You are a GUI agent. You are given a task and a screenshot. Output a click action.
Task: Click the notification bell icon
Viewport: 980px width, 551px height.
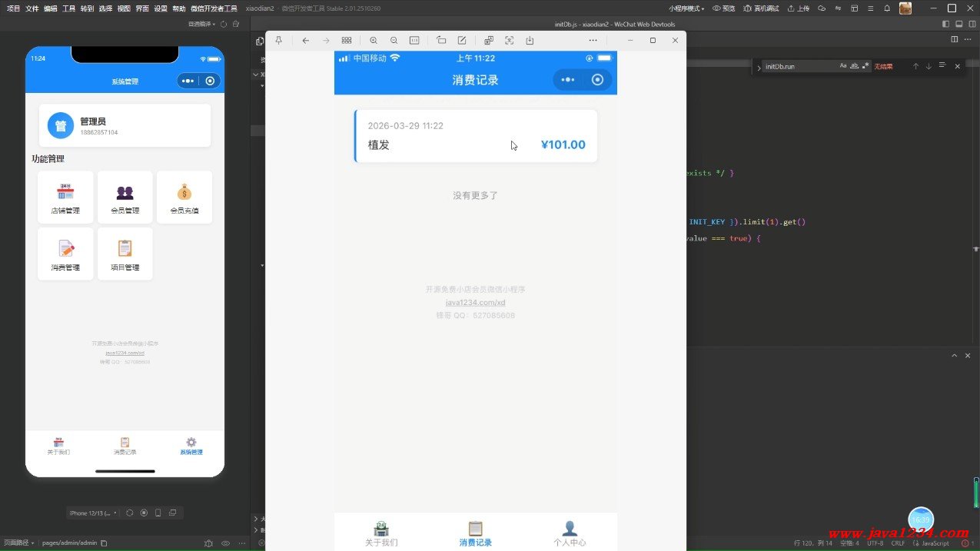click(886, 8)
